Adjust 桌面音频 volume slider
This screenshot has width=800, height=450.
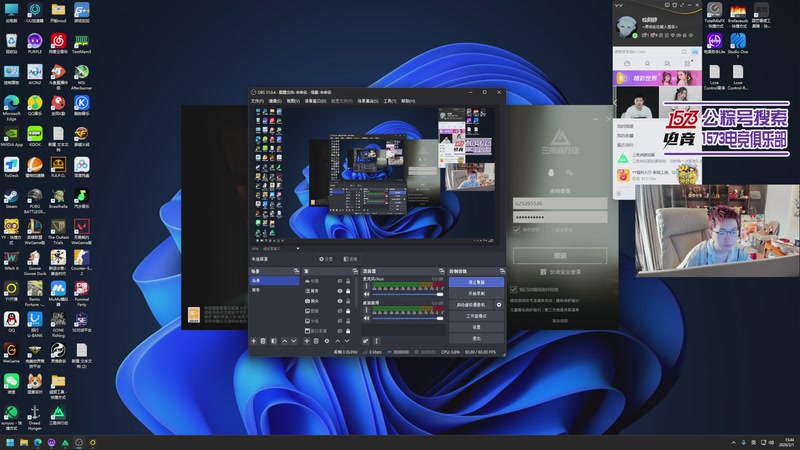pos(408,318)
